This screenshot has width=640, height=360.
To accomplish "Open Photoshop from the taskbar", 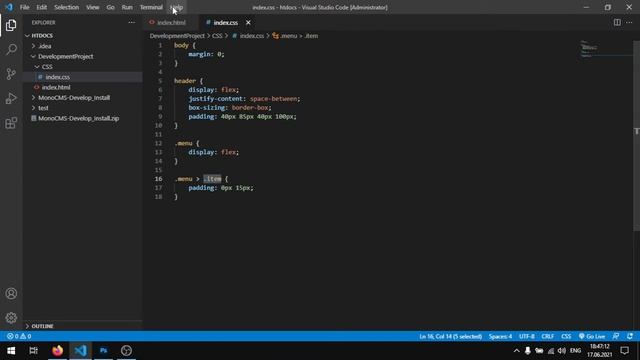I will pyautogui.click(x=103, y=351).
